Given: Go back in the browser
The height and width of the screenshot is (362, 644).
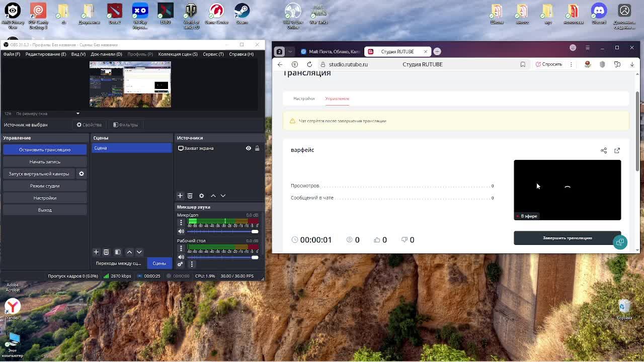Looking at the screenshot, I should 280,64.
